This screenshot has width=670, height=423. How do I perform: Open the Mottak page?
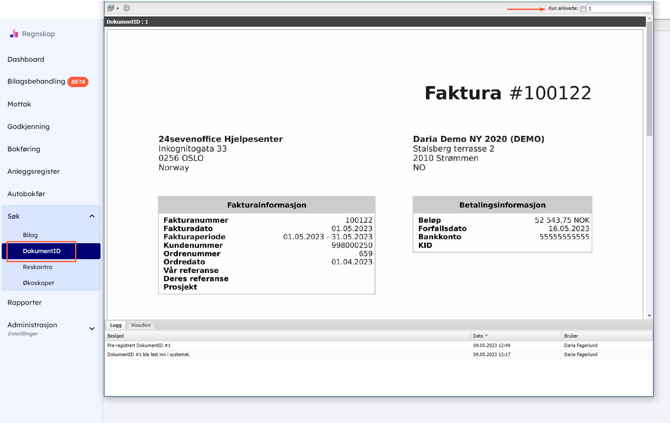click(19, 104)
